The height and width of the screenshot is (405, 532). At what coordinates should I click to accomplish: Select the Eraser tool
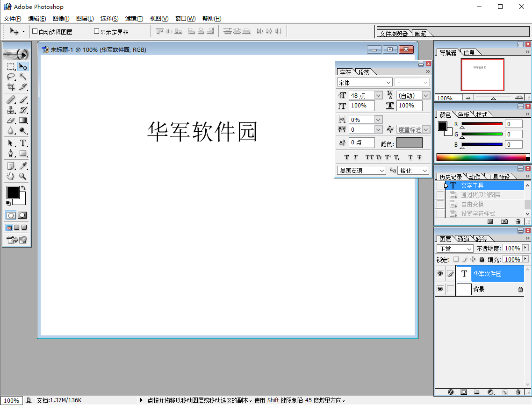tap(10, 120)
